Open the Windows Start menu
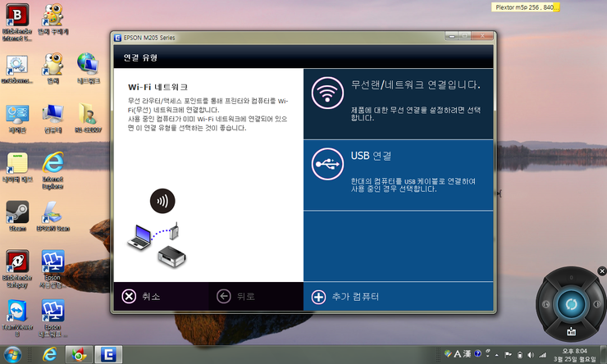 coord(15,353)
